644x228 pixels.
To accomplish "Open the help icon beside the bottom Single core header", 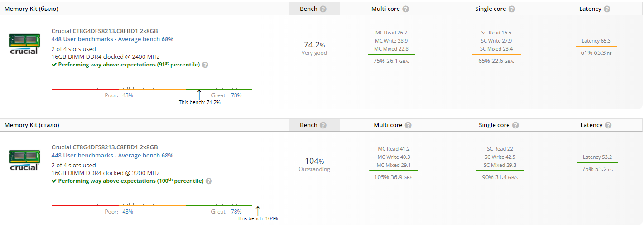I will pyautogui.click(x=515, y=125).
